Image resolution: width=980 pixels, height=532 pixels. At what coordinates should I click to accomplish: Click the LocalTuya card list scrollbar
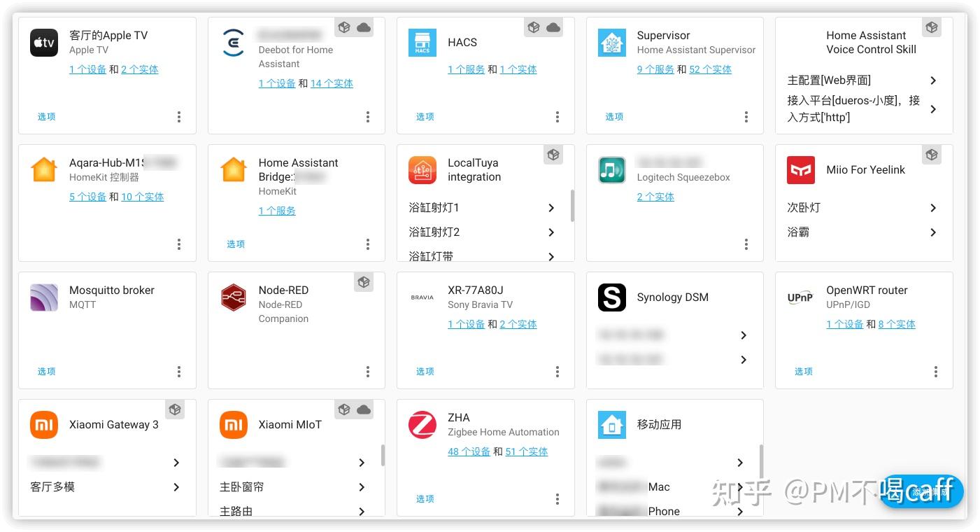click(x=573, y=206)
